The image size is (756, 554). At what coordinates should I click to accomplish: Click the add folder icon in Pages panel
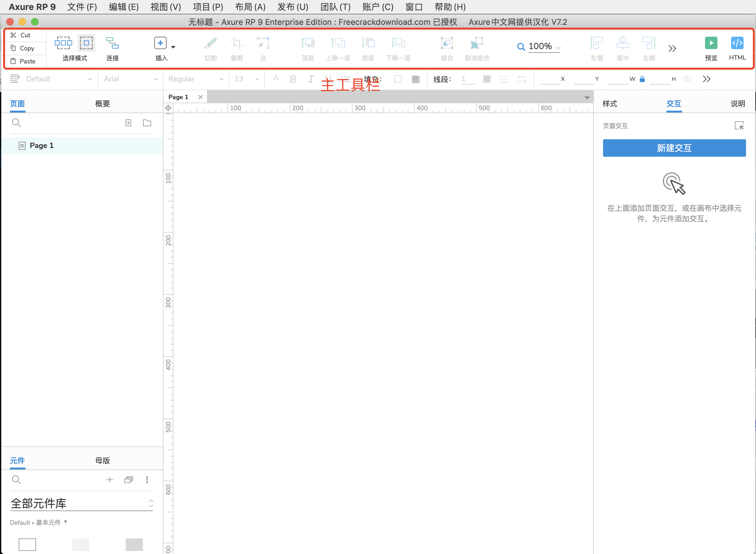[x=147, y=123]
